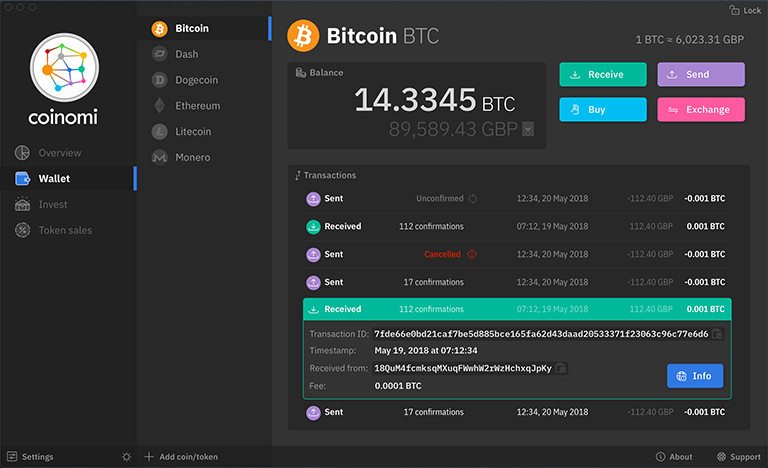The image size is (768, 468).
Task: Click the Token sales percent icon
Action: [x=22, y=230]
